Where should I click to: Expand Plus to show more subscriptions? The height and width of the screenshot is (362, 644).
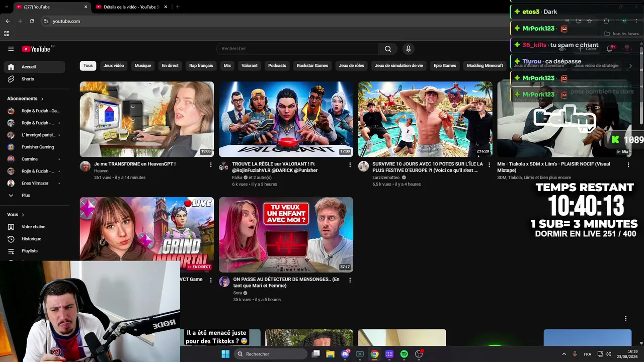35,195
